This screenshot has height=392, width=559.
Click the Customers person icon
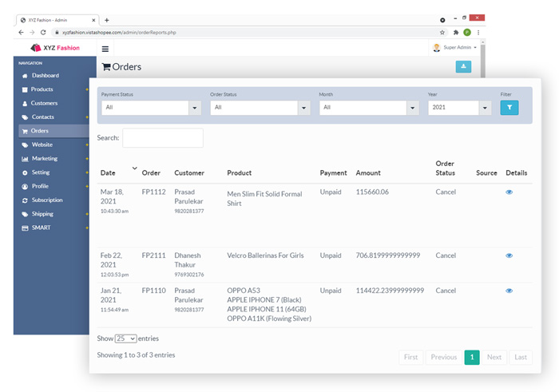click(x=25, y=103)
